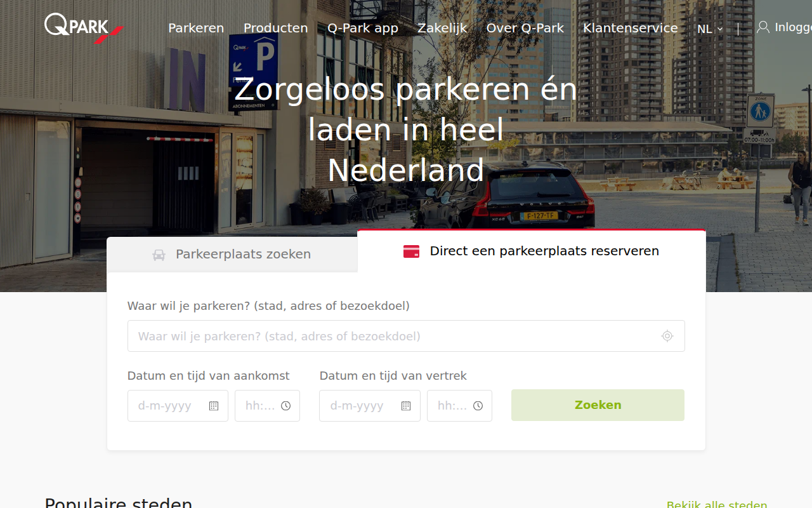This screenshot has height=508, width=812.
Task: Open the Parkeren menu
Action: tap(196, 28)
